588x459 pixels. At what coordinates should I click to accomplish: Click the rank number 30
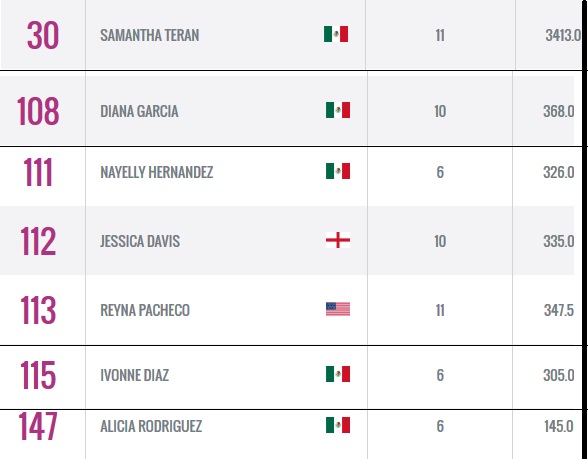[43, 36]
